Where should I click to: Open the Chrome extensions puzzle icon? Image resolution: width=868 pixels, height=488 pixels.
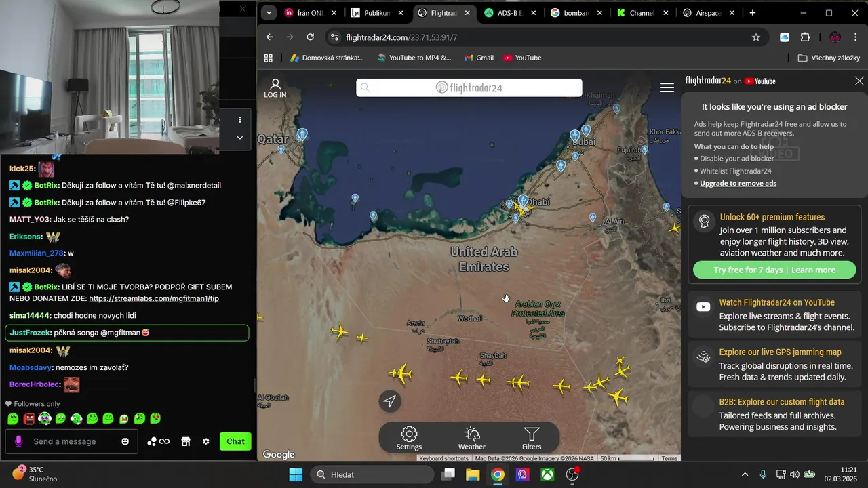pyautogui.click(x=805, y=37)
